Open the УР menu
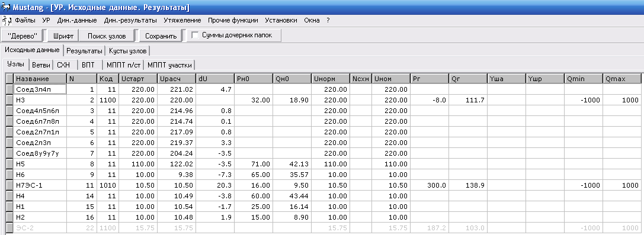This screenshot has height=235, width=644. tap(46, 20)
